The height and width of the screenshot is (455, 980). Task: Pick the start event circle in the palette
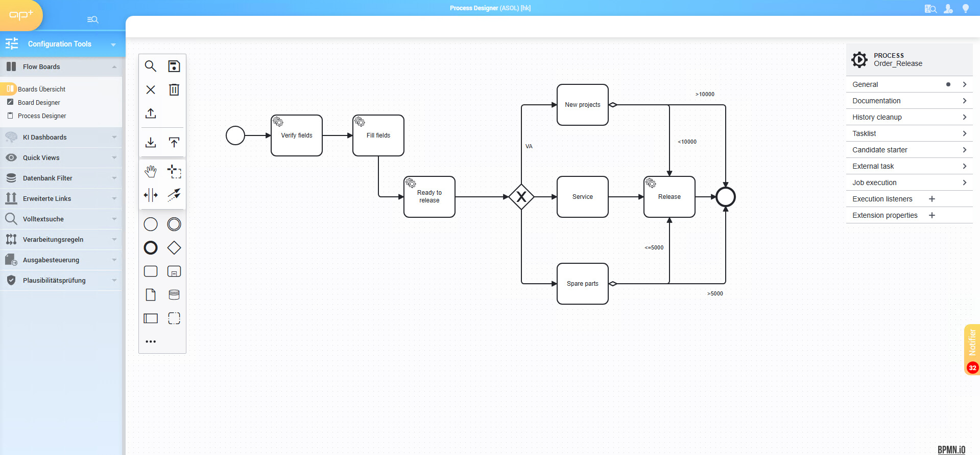pos(151,224)
